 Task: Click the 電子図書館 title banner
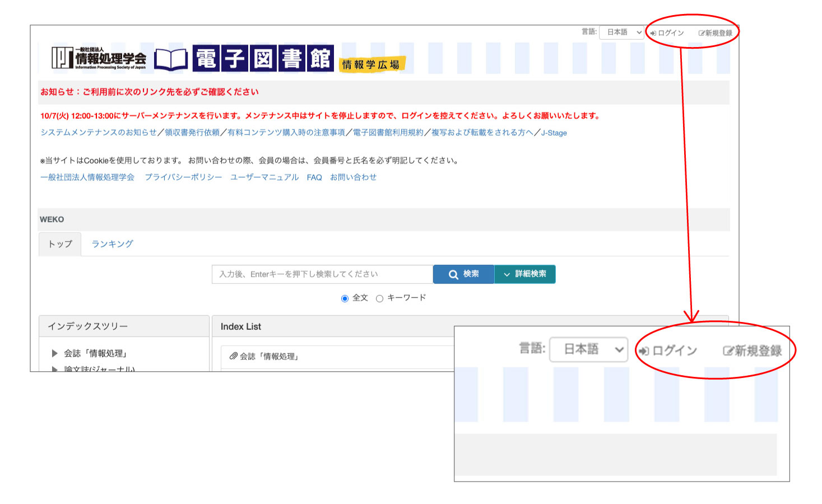pyautogui.click(x=263, y=58)
